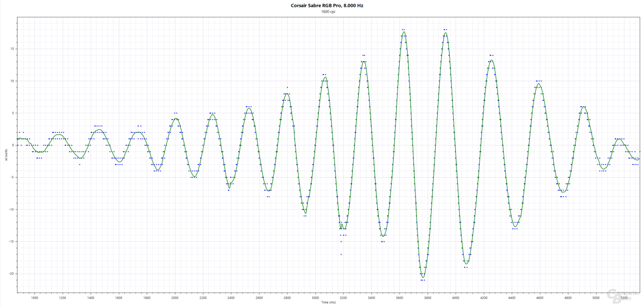
Task: Click the y-axis tick label '-10'
Action: [x=11, y=209]
